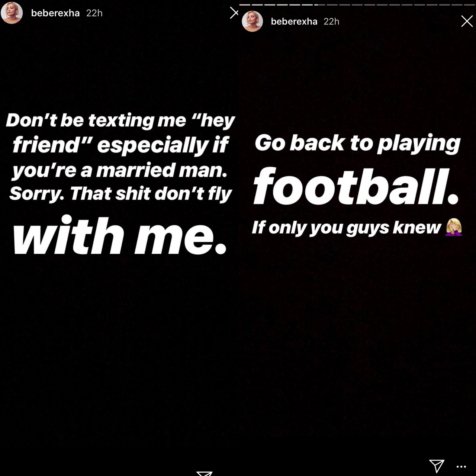Viewport: 476px width, 476px height.
Task: Open the three-dot more options menu
Action: click(x=461, y=467)
